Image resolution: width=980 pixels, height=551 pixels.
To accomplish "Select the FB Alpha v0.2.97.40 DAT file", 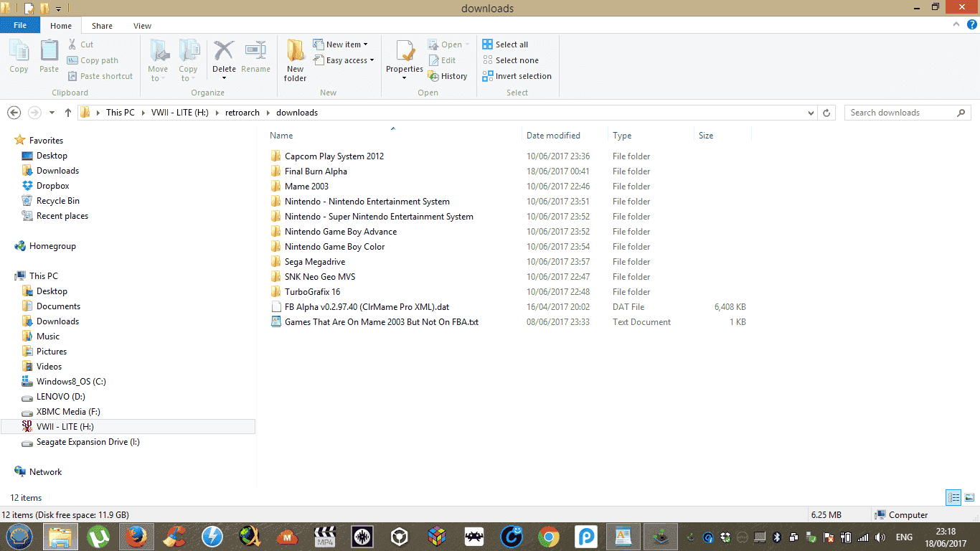I will pos(367,307).
